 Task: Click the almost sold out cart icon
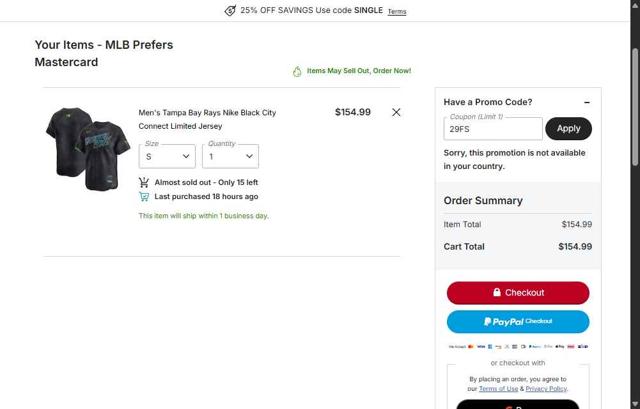144,182
